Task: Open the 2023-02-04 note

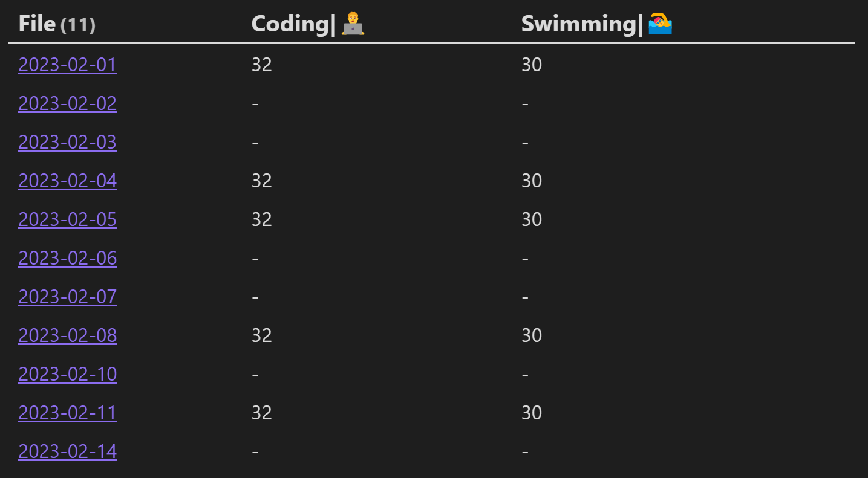Action: [67, 181]
